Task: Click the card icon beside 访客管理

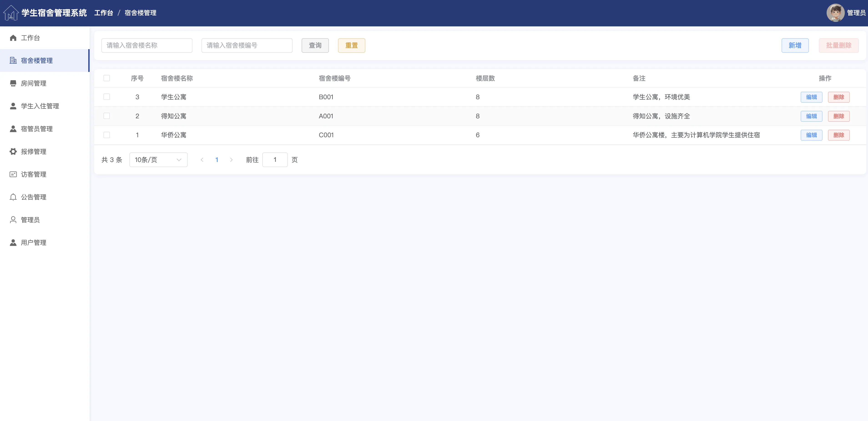Action: tap(13, 174)
